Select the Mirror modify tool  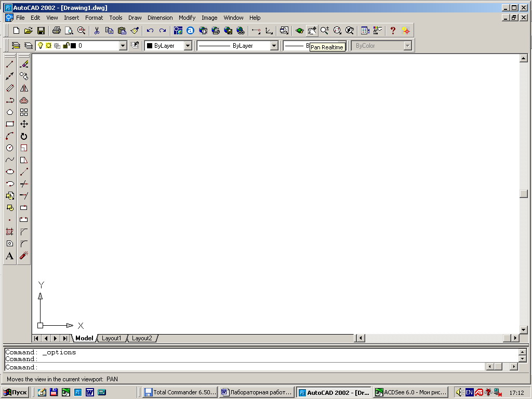click(24, 88)
